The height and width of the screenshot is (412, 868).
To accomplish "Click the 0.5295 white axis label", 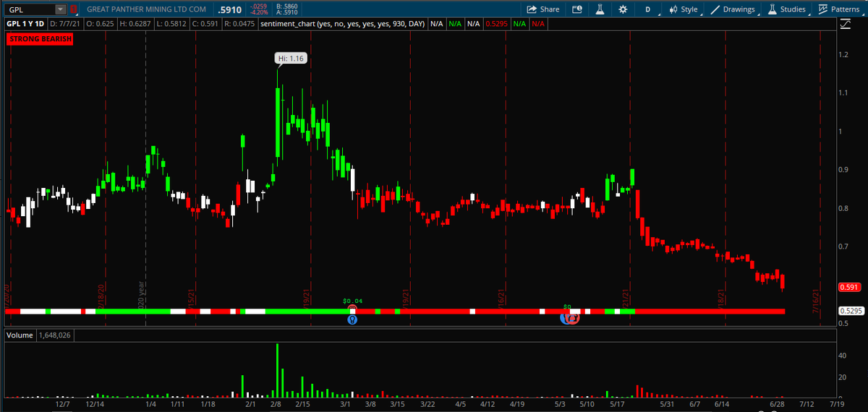I will tap(851, 311).
